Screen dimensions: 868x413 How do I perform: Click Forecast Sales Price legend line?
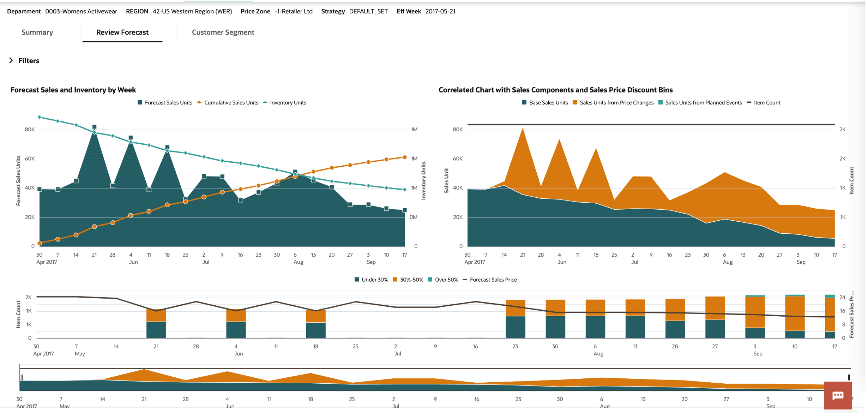[465, 280]
